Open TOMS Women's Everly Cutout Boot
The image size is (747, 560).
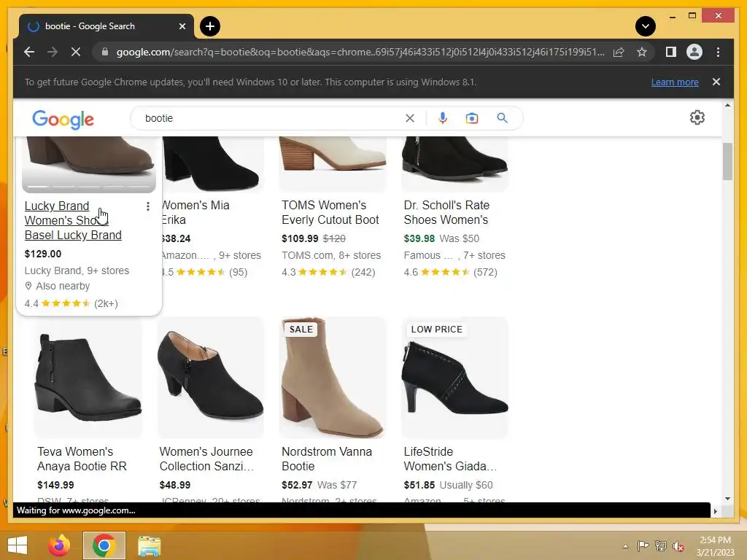pos(330,212)
